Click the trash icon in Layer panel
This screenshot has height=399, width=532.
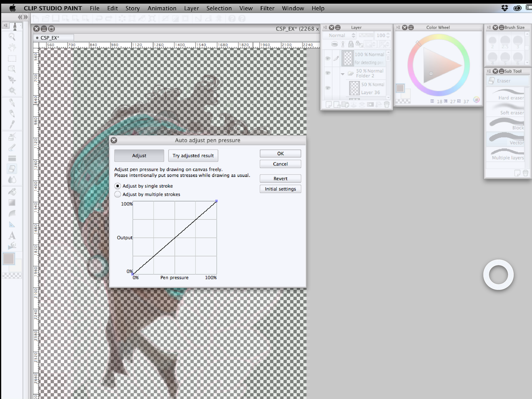pyautogui.click(x=387, y=105)
